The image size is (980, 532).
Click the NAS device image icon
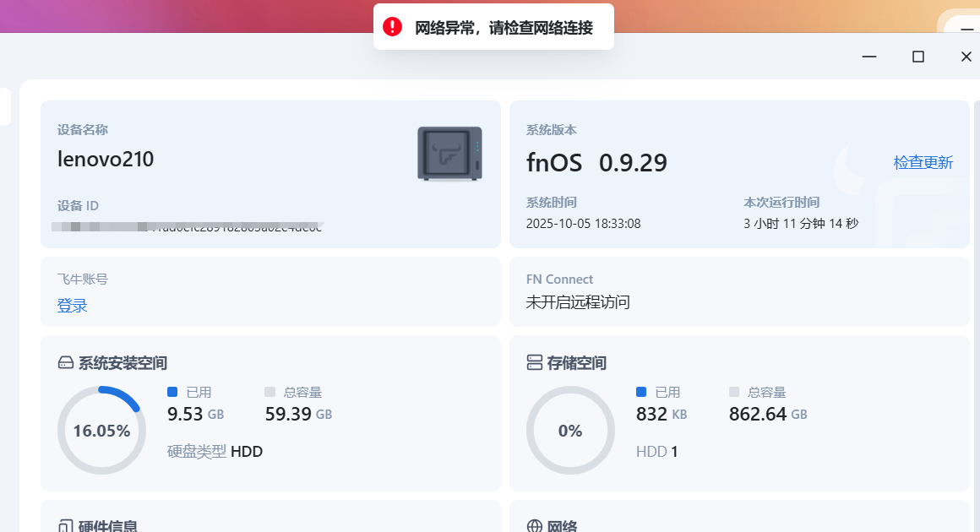[x=450, y=154]
